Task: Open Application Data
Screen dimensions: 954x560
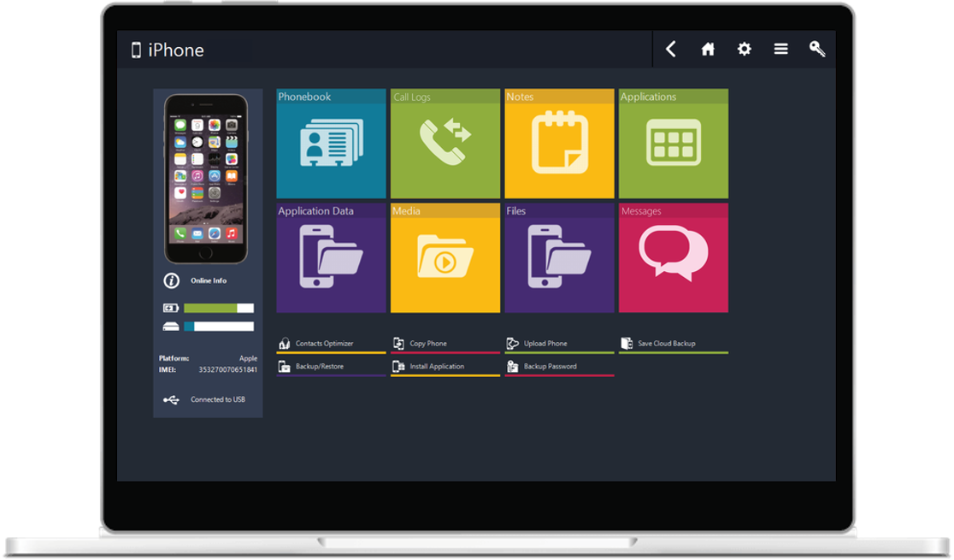Action: (330, 256)
